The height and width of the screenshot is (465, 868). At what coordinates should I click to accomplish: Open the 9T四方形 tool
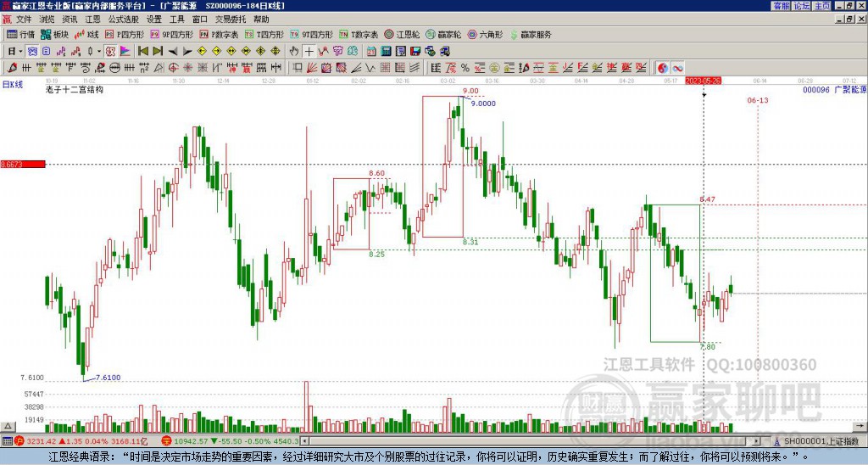[312, 34]
